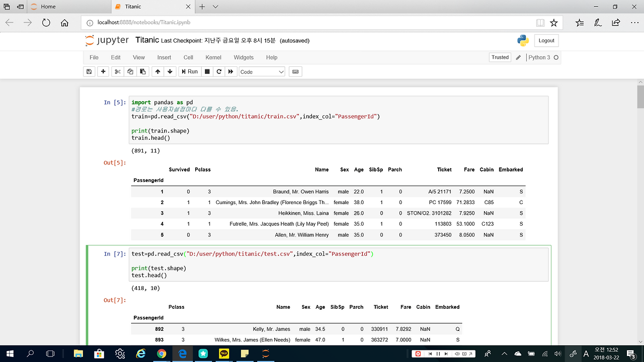This screenshot has width=644, height=362.
Task: Run the selected cell
Action: point(190,72)
